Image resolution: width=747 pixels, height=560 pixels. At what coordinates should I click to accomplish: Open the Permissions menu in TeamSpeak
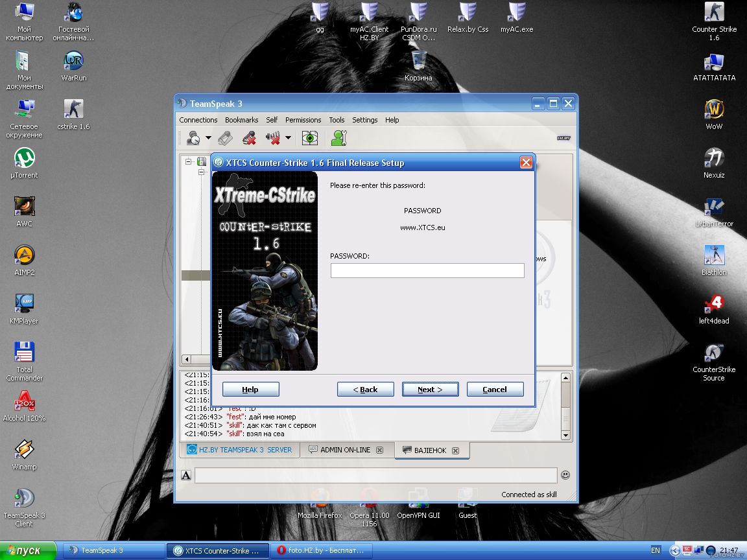pyautogui.click(x=303, y=120)
